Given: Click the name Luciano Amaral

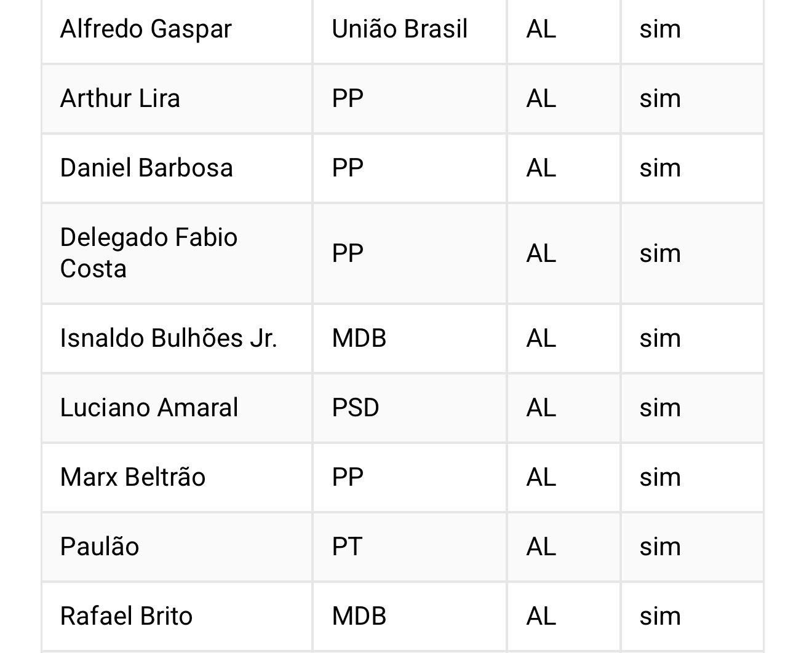Looking at the screenshot, I should pyautogui.click(x=149, y=408).
